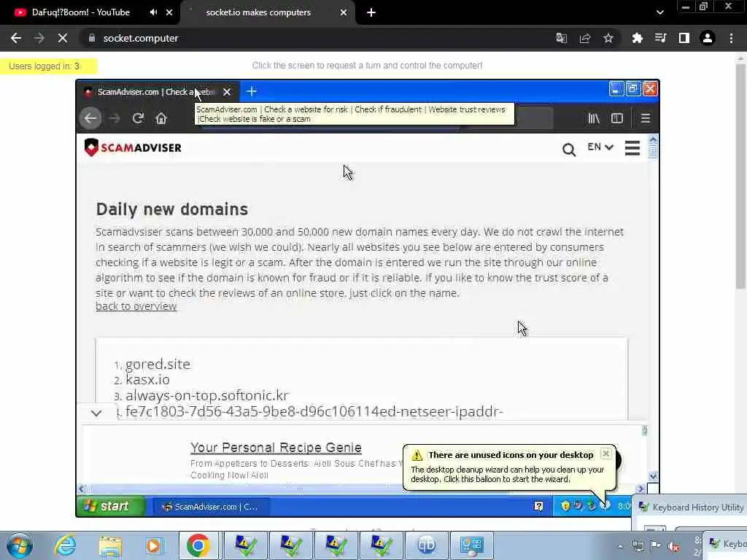The height and width of the screenshot is (560, 747).
Task: Open always-on-top.softonic.kr domain entry
Action: coord(207,396)
